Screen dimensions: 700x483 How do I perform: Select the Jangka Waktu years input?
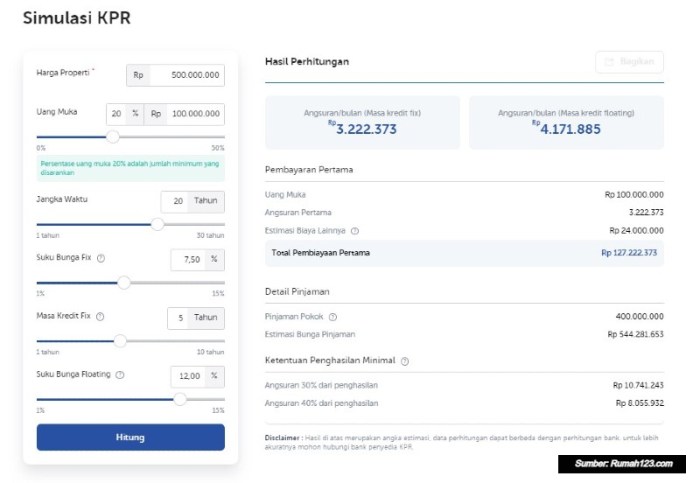176,201
